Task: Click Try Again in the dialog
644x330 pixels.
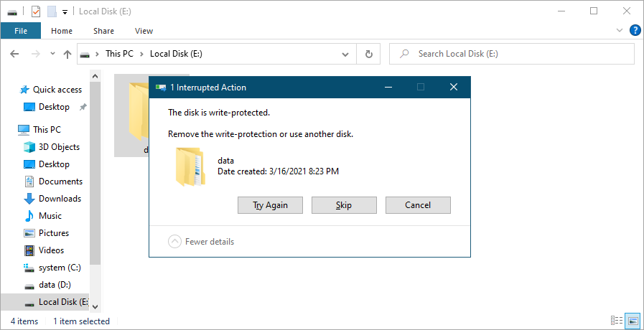Action: [270, 205]
